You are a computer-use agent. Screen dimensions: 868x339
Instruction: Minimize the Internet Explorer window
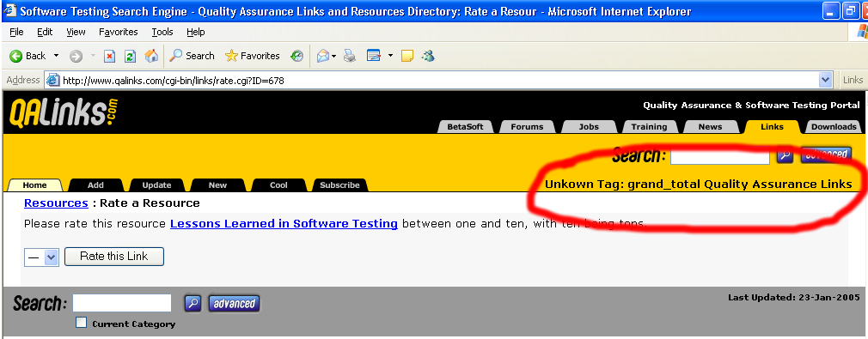coord(830,12)
